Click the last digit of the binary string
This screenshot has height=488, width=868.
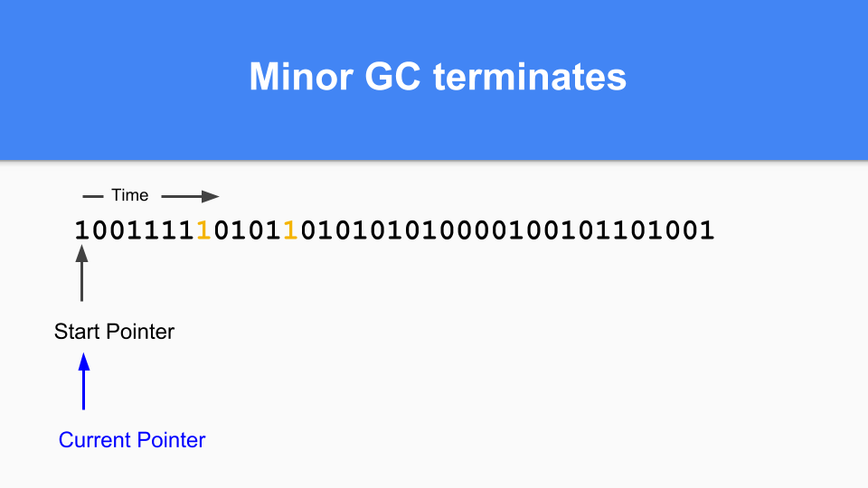click(707, 230)
